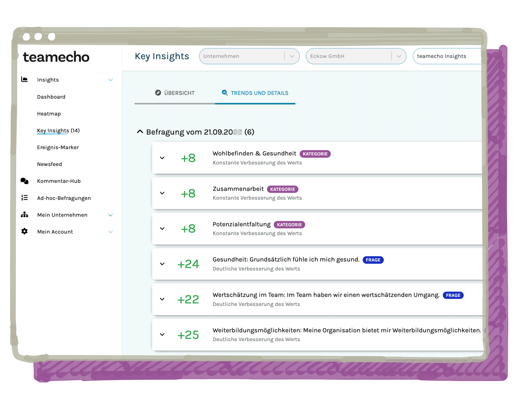Expand the Mein Unternehmen submenu chevron

pos(110,215)
